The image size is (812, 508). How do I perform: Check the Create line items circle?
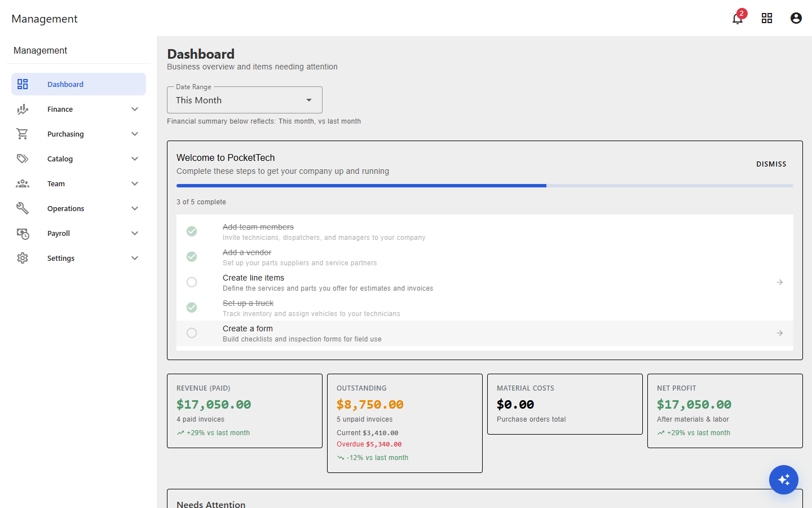click(x=192, y=282)
